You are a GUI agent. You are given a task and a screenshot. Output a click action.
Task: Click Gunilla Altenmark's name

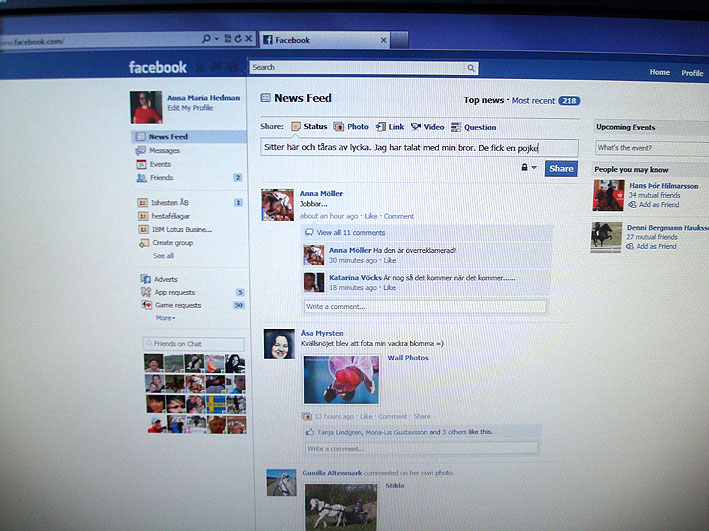332,473
